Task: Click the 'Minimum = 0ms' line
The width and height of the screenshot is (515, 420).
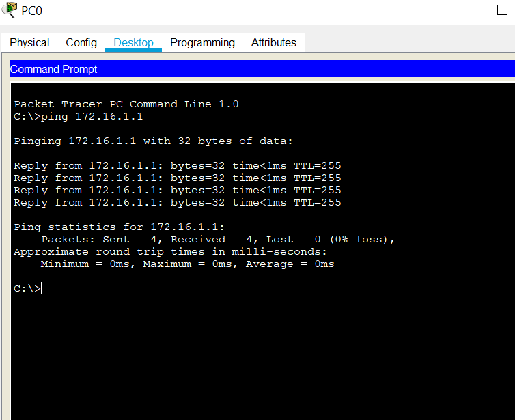Action: (187, 264)
